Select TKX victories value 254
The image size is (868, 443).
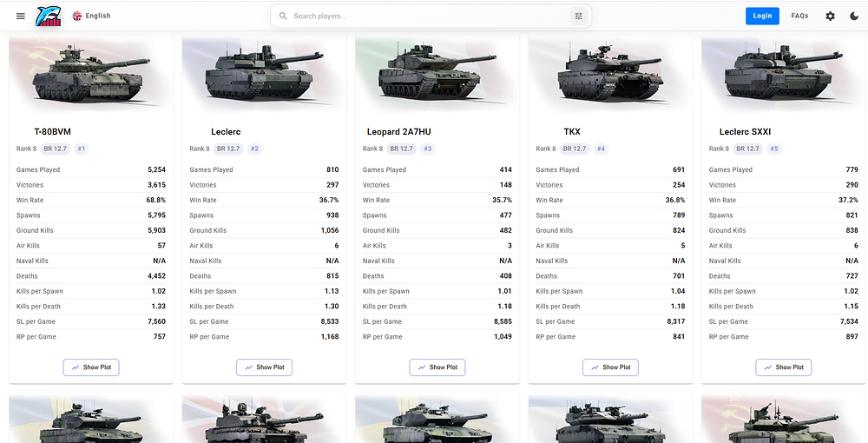click(680, 185)
